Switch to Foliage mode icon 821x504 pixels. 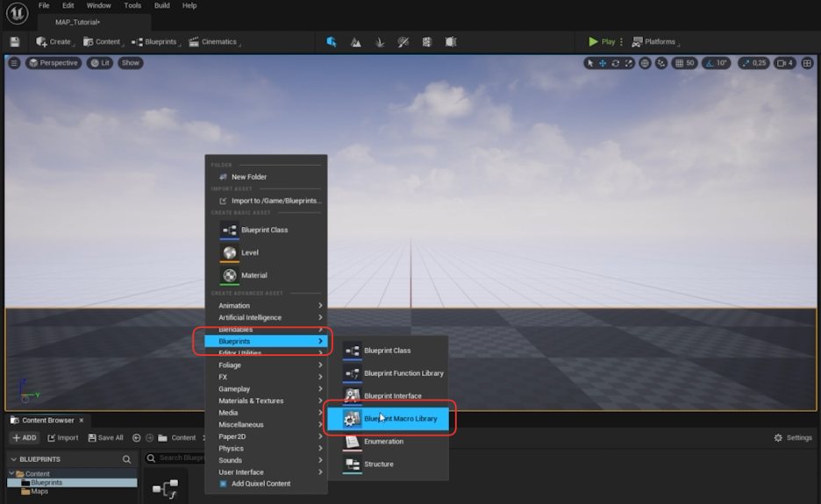380,42
